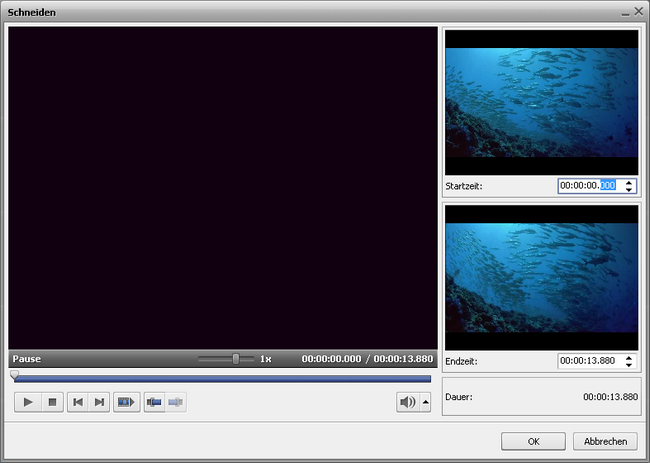Click the current time 00:00:00.000 readout
This screenshot has width=650, height=463.
(x=331, y=359)
